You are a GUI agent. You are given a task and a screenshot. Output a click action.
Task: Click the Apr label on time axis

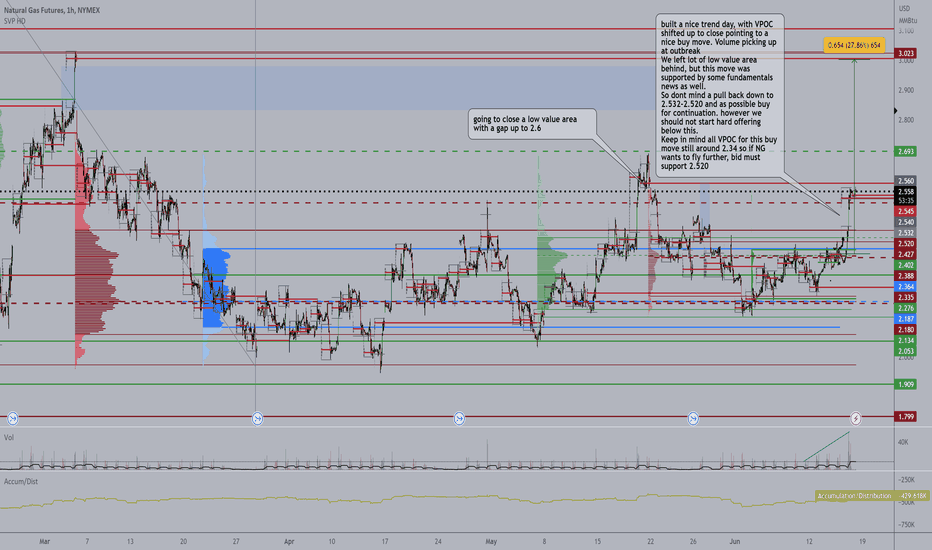pyautogui.click(x=289, y=541)
